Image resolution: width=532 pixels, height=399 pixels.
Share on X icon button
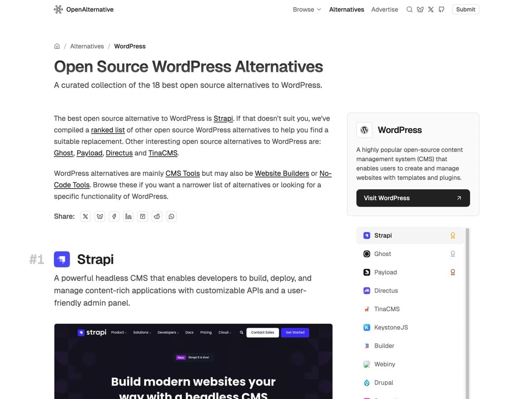click(85, 216)
